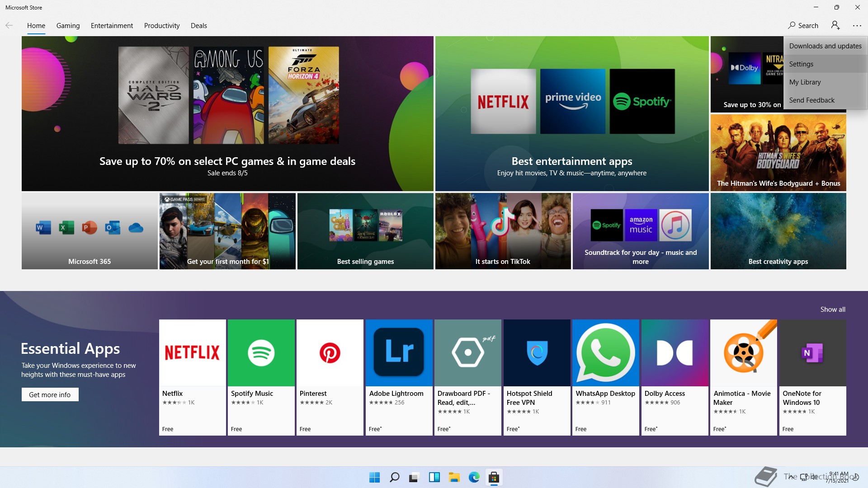This screenshot has width=868, height=488.
Task: Open the three-dot See more menu
Action: [x=857, y=26]
